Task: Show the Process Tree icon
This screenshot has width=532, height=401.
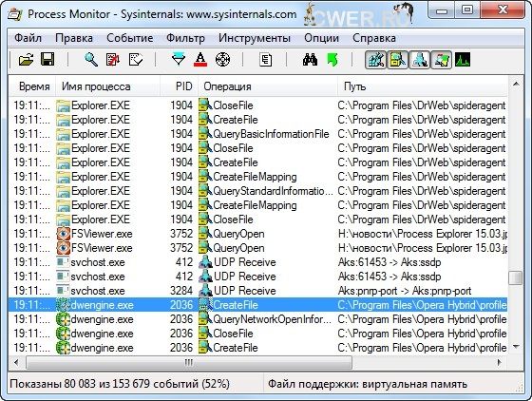Action: [x=265, y=60]
